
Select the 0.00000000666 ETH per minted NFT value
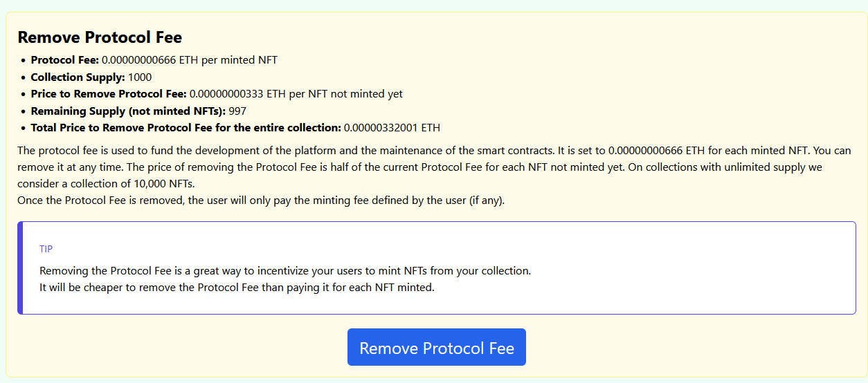coord(190,60)
